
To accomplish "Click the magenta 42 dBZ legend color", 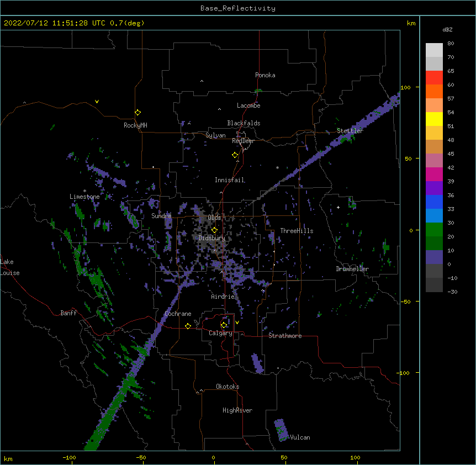I will [x=434, y=174].
